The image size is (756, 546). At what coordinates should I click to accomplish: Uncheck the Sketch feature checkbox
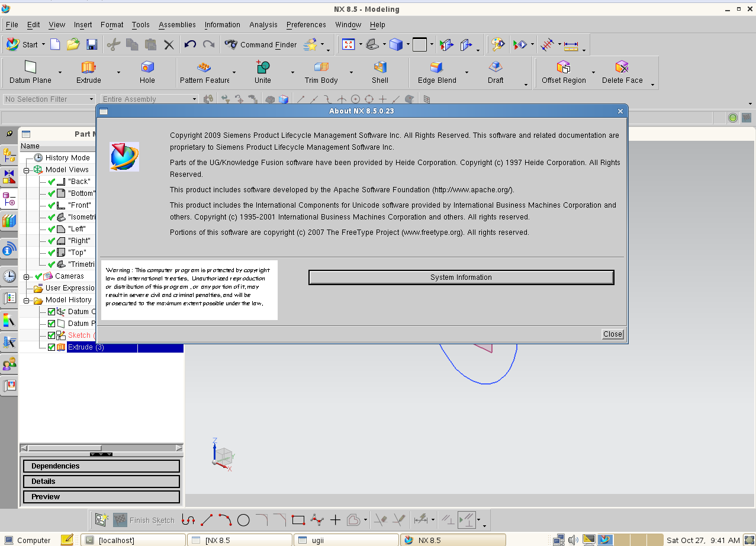52,335
